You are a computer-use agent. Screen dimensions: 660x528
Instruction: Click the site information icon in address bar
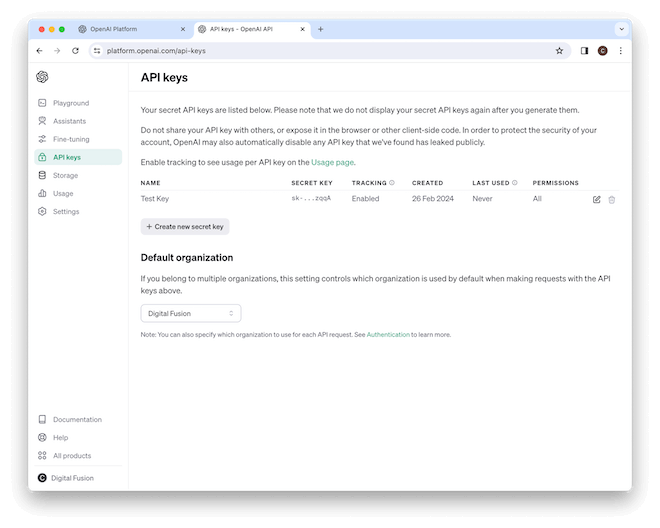pyautogui.click(x=97, y=51)
